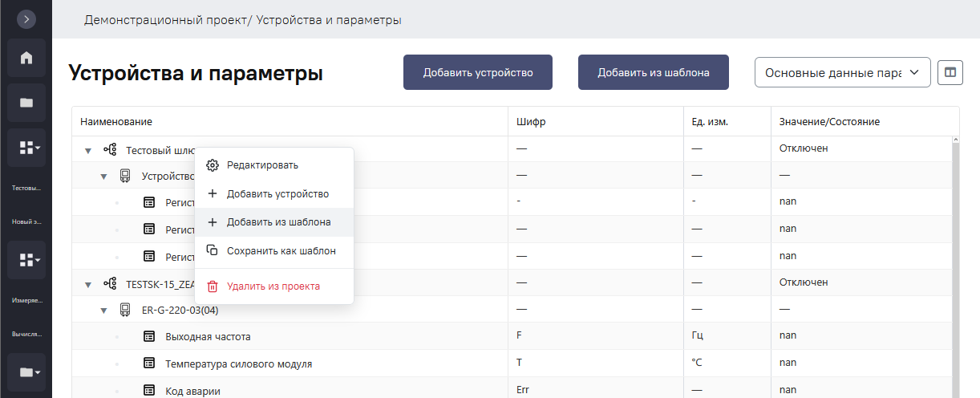
Task: Click the parameter icon beside Выходная частота
Action: [x=148, y=336]
